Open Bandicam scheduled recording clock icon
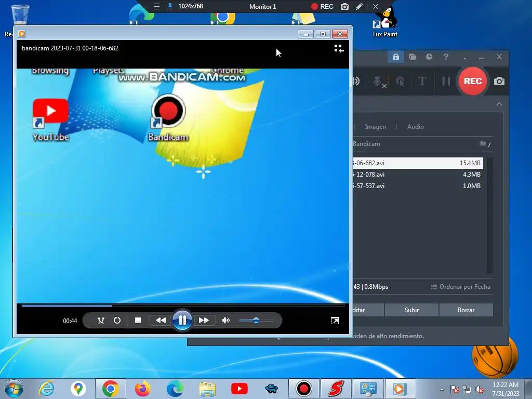Screen dimensions: 532x399 [429, 57]
